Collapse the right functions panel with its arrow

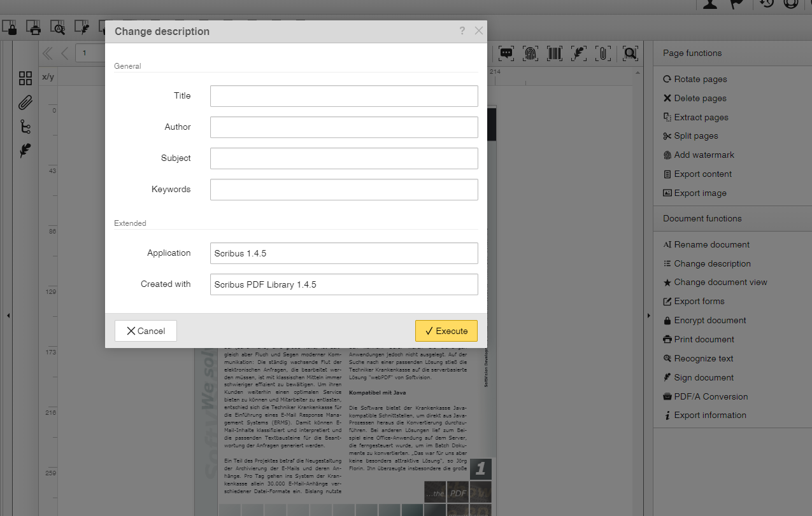[x=649, y=315]
